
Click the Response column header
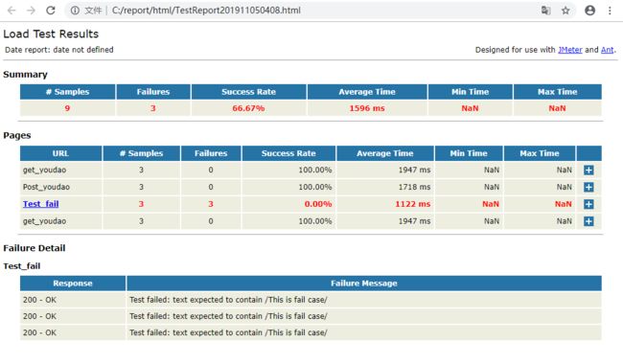pyautogui.click(x=73, y=284)
